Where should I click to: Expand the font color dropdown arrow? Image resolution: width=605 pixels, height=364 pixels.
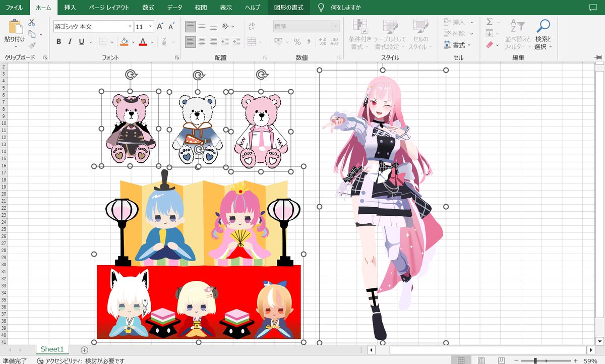click(x=151, y=42)
